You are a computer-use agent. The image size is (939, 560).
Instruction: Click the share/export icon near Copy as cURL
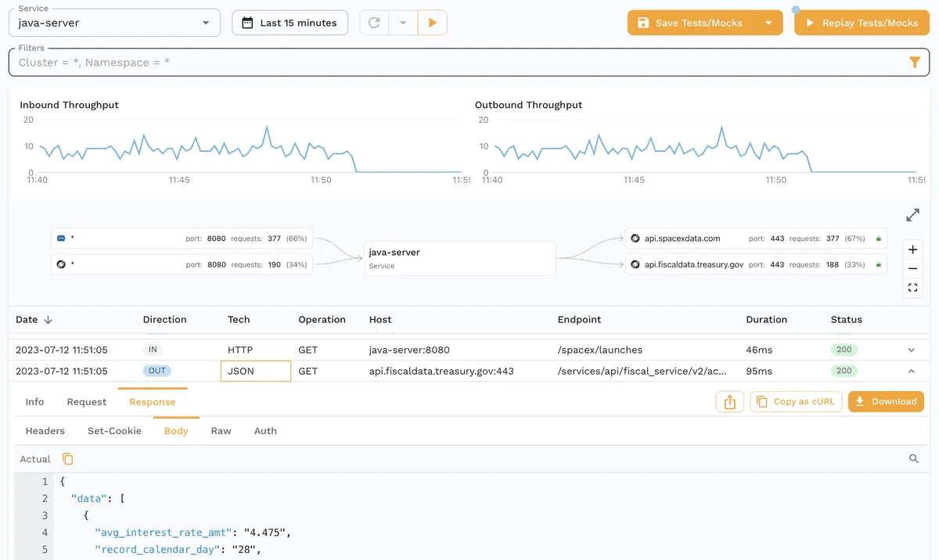(729, 401)
